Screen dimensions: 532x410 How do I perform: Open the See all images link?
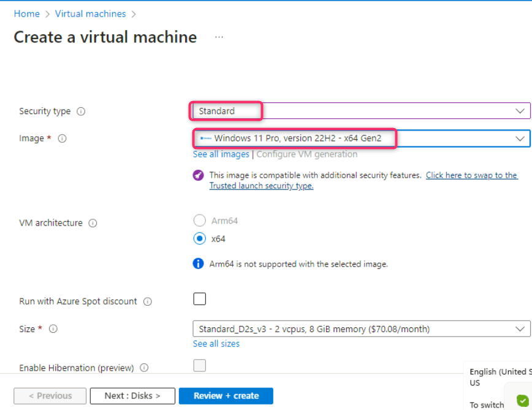coord(221,154)
